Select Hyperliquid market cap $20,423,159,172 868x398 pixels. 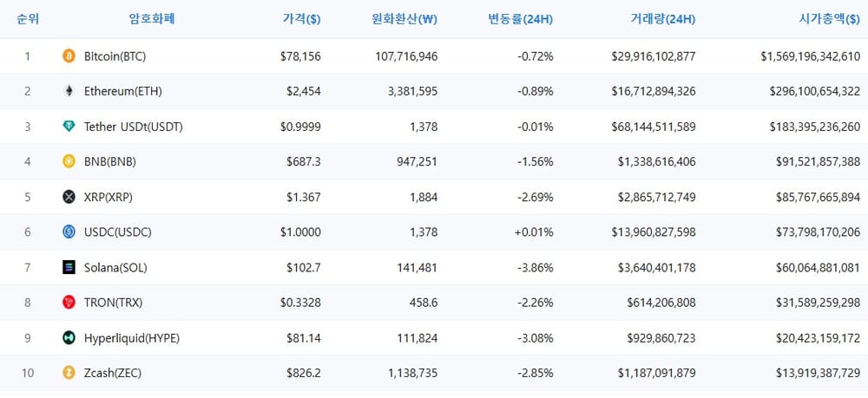point(819,338)
